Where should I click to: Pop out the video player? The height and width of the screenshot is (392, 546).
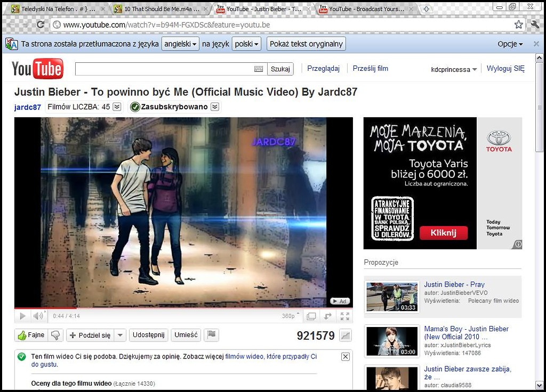pos(328,316)
